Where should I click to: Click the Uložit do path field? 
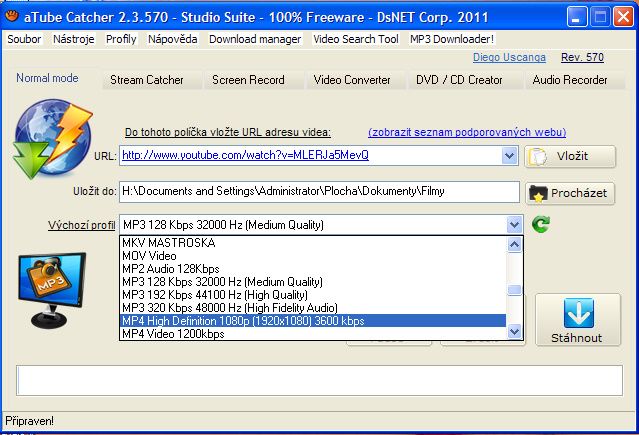[319, 192]
